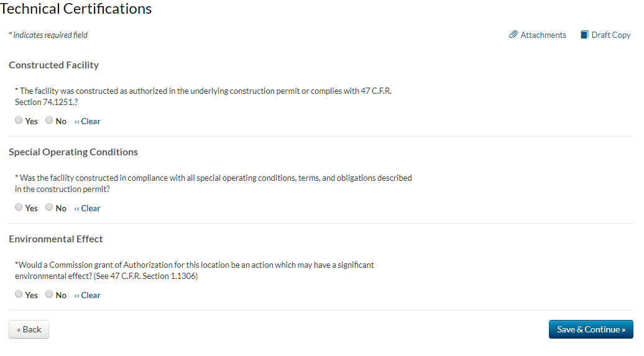Click the Special Operating Conditions section heading

point(73,152)
